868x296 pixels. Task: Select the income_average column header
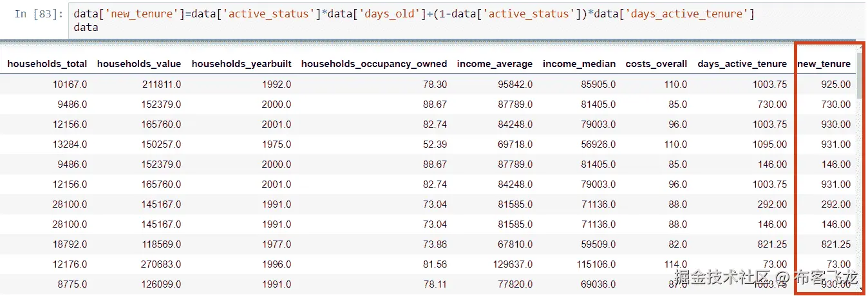[x=495, y=64]
